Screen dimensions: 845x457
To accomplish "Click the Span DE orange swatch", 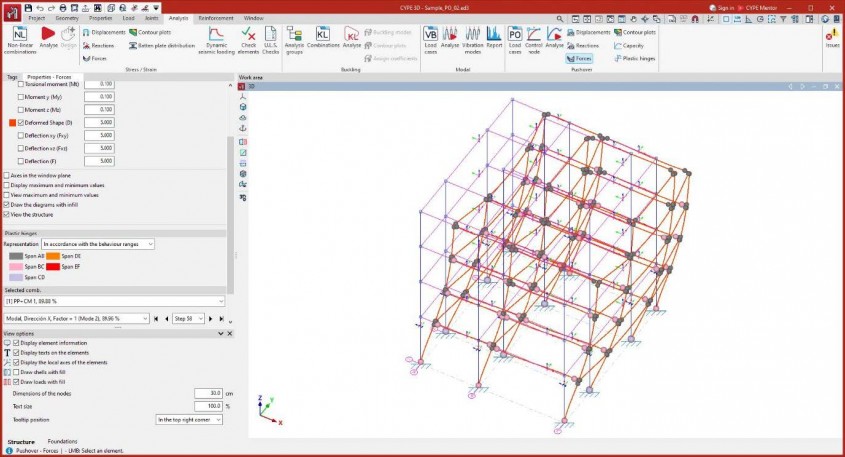I will tap(52, 256).
